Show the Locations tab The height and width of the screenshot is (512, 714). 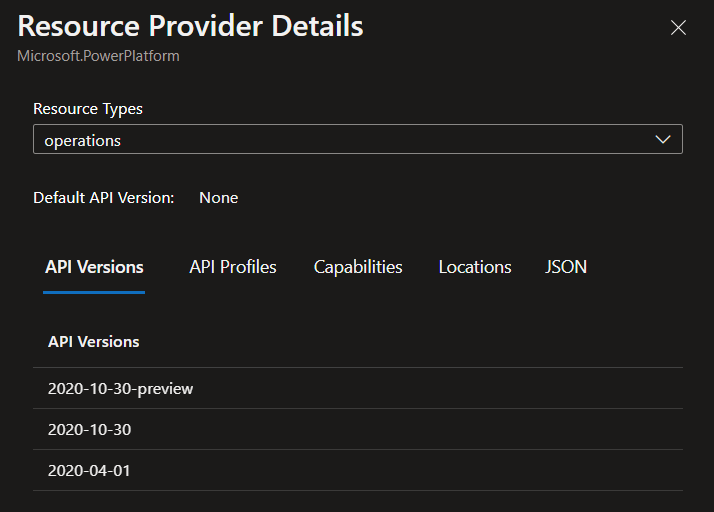click(475, 267)
